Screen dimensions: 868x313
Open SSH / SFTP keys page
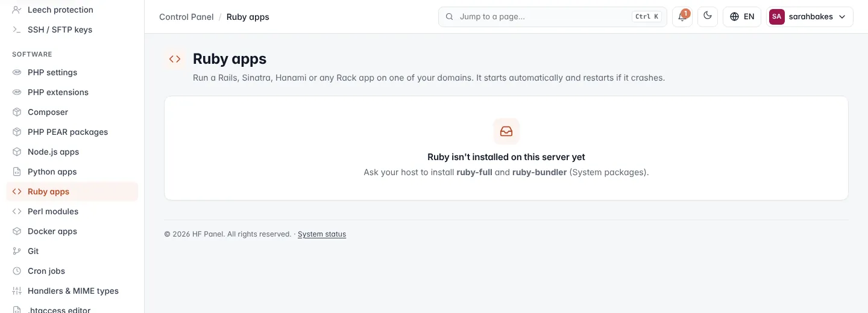[60, 29]
